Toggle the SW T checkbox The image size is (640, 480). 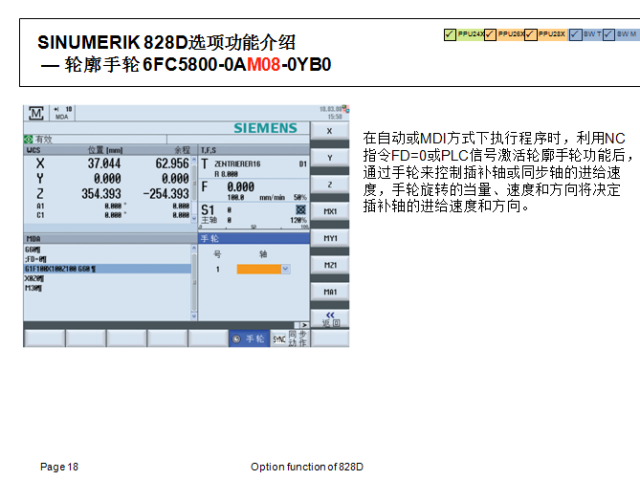pyautogui.click(x=575, y=34)
